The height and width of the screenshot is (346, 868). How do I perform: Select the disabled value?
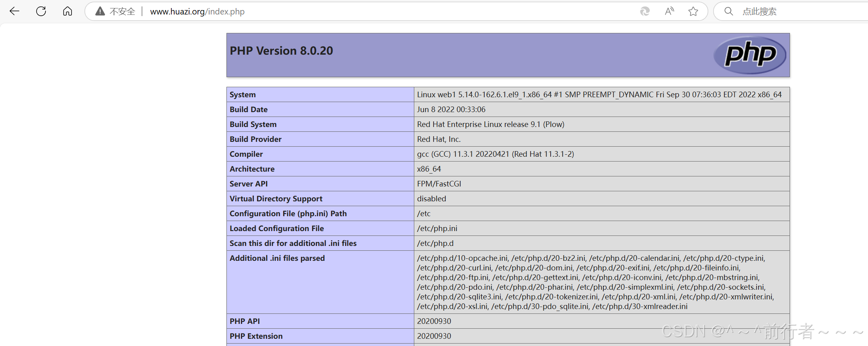[432, 199]
